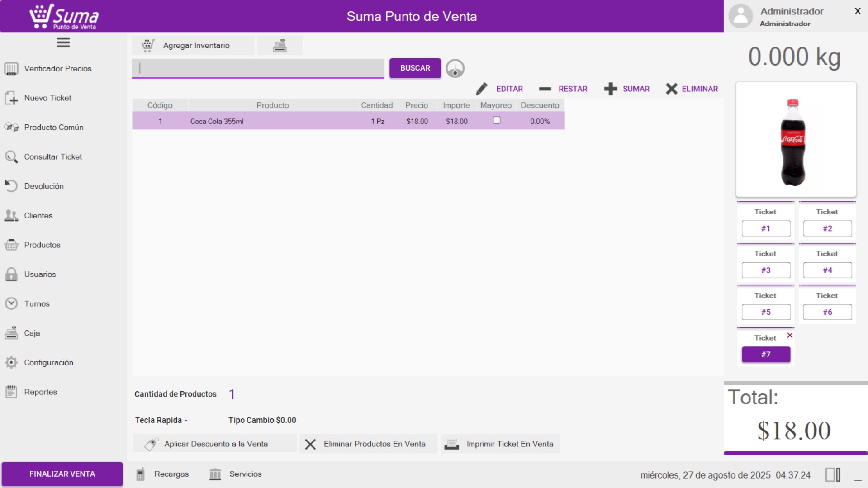868x488 pixels.
Task: Toggle the Mayoreo checkbox for Coca Cola
Action: pyautogui.click(x=496, y=120)
